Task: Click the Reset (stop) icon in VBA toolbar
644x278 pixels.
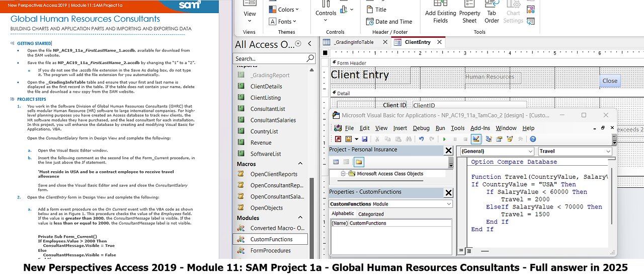Action: pyautogui.click(x=465, y=139)
